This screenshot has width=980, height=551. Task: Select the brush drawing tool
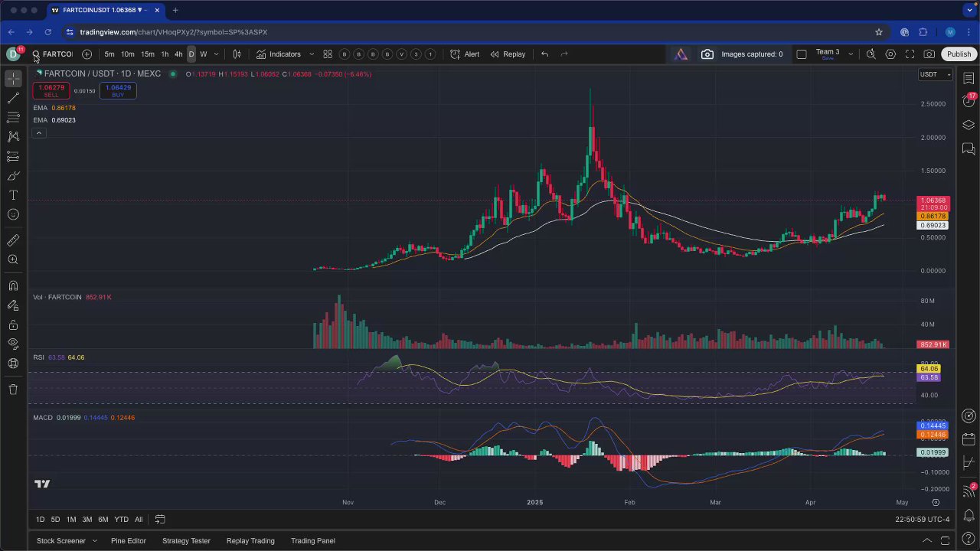pos(13,176)
